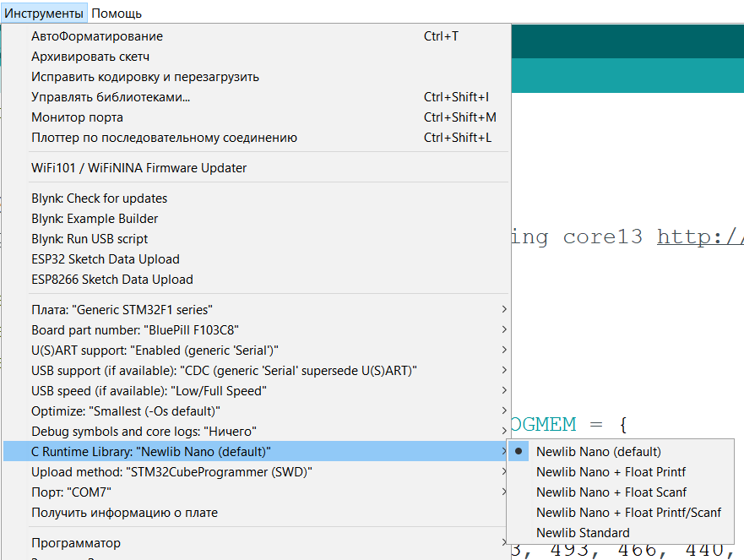Open Управлять библиотеками…
The image size is (744, 560).
pos(111,97)
